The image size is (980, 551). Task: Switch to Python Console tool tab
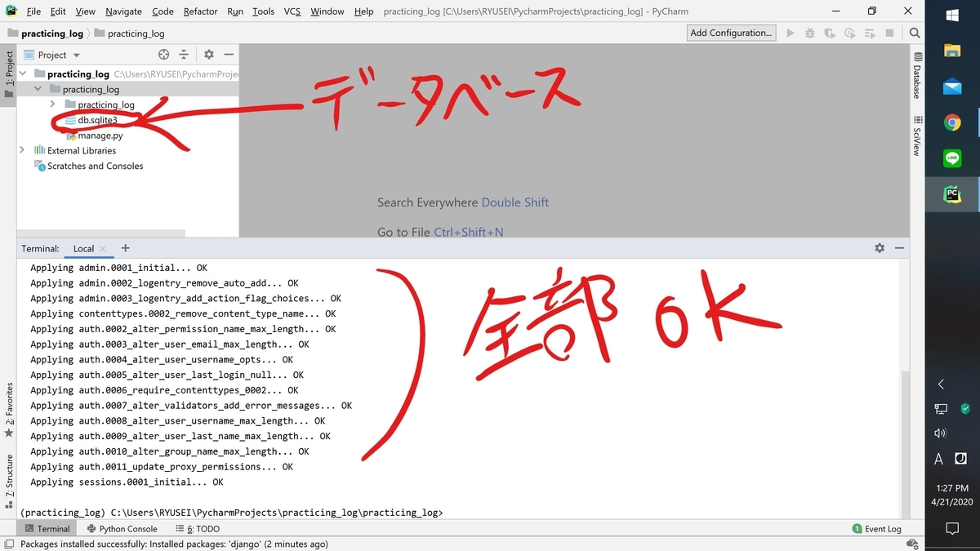click(121, 529)
